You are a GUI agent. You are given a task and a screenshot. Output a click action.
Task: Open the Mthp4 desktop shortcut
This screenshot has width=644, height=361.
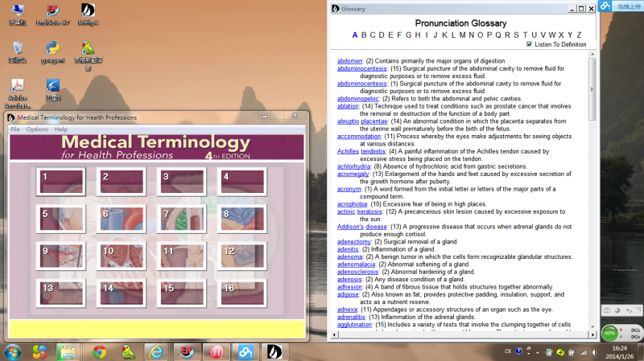click(x=88, y=14)
